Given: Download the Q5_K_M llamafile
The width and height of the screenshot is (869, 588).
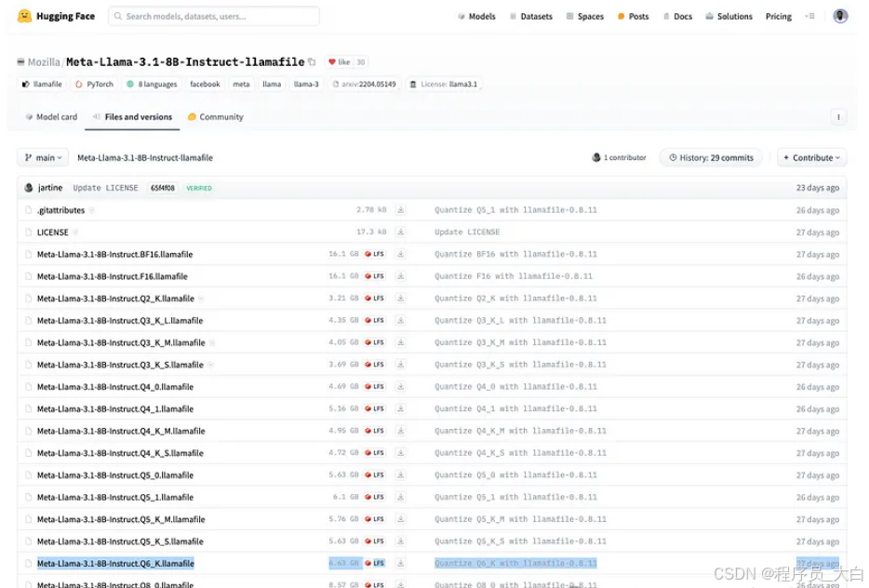Looking at the screenshot, I should coord(400,519).
